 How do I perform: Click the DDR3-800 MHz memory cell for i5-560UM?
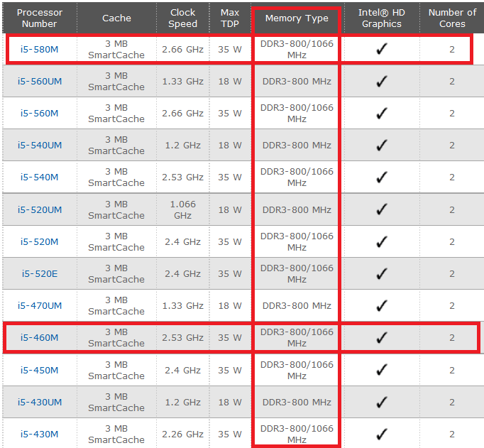297,81
